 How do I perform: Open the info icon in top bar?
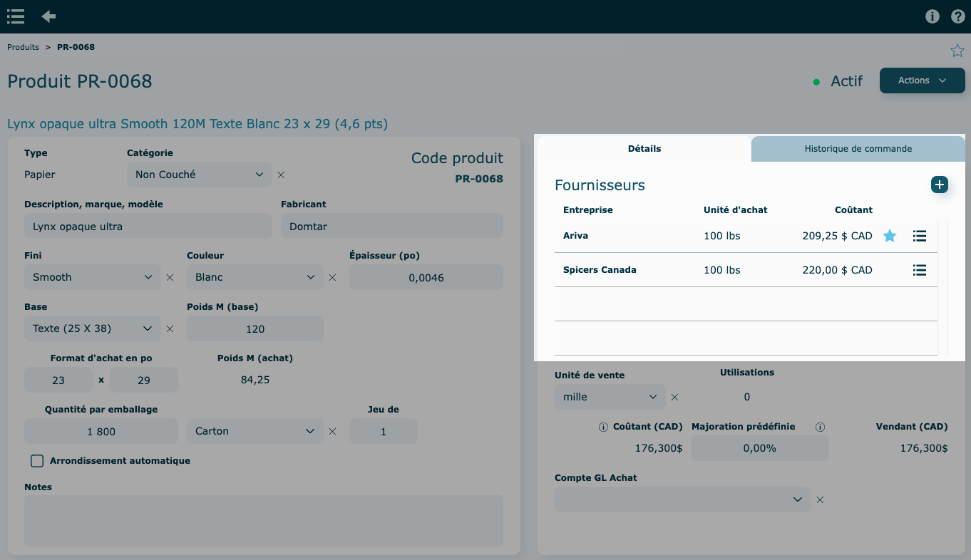pyautogui.click(x=932, y=16)
